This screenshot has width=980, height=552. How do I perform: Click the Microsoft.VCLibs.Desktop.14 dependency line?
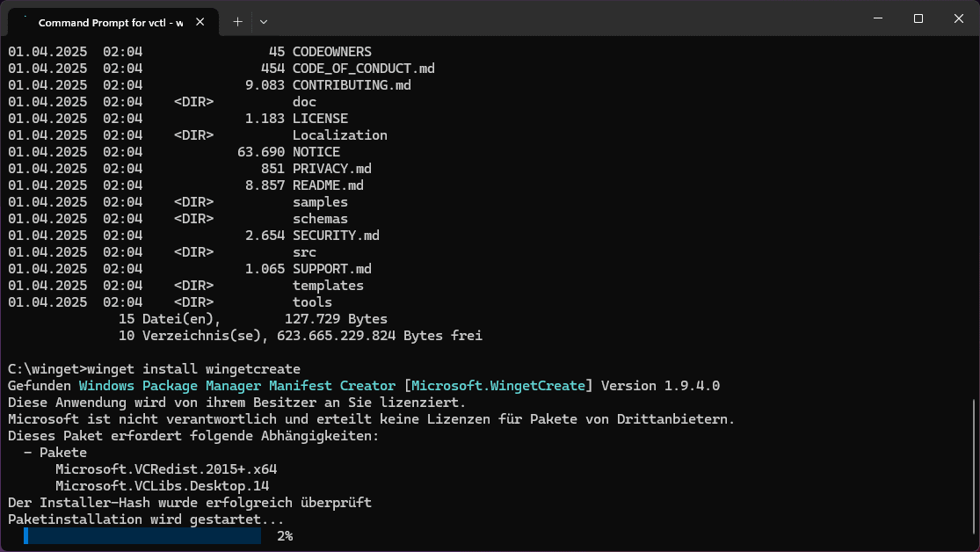162,486
